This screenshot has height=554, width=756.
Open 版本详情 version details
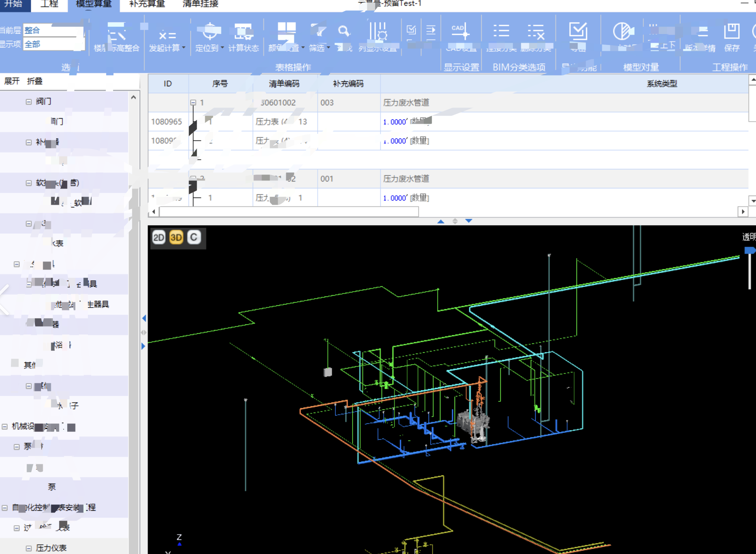(x=700, y=37)
